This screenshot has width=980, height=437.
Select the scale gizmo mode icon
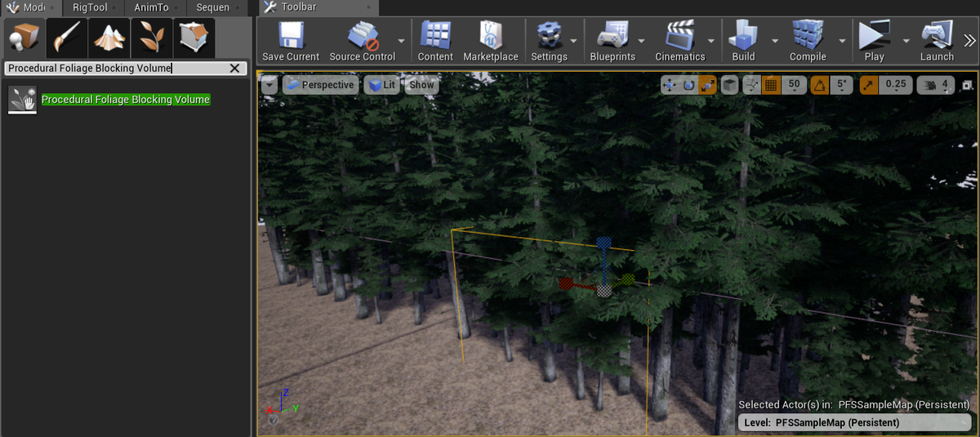[x=708, y=84]
